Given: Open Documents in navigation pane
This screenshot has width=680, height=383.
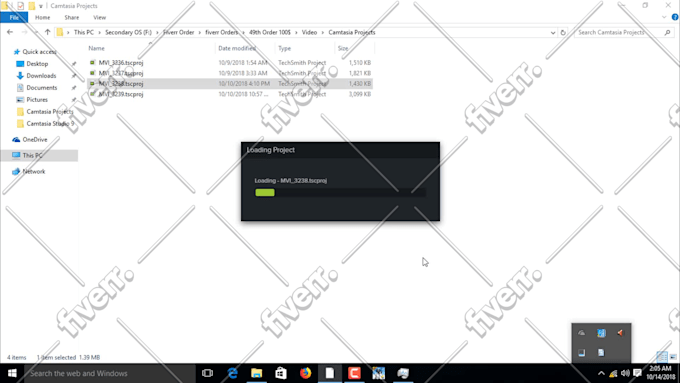Looking at the screenshot, I should (x=41, y=88).
